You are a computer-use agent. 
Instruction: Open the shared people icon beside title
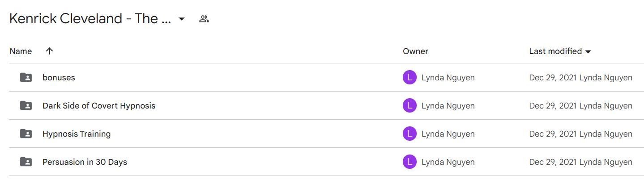click(x=204, y=19)
